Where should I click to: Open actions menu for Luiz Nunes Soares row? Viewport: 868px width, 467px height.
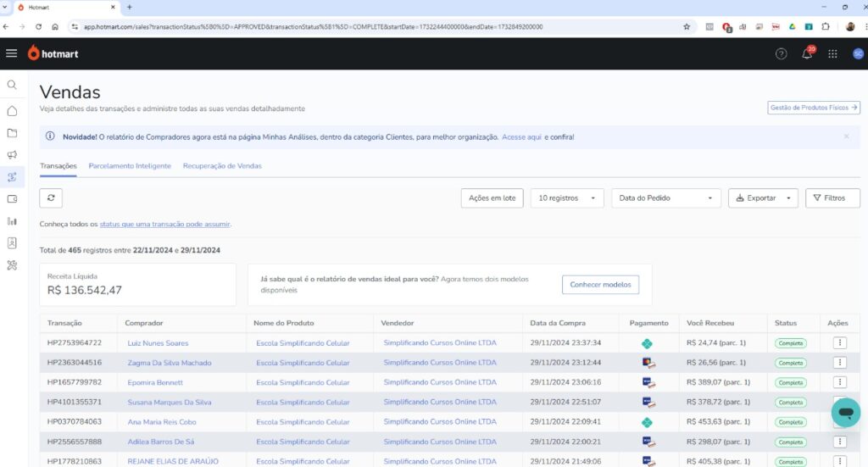pos(840,342)
